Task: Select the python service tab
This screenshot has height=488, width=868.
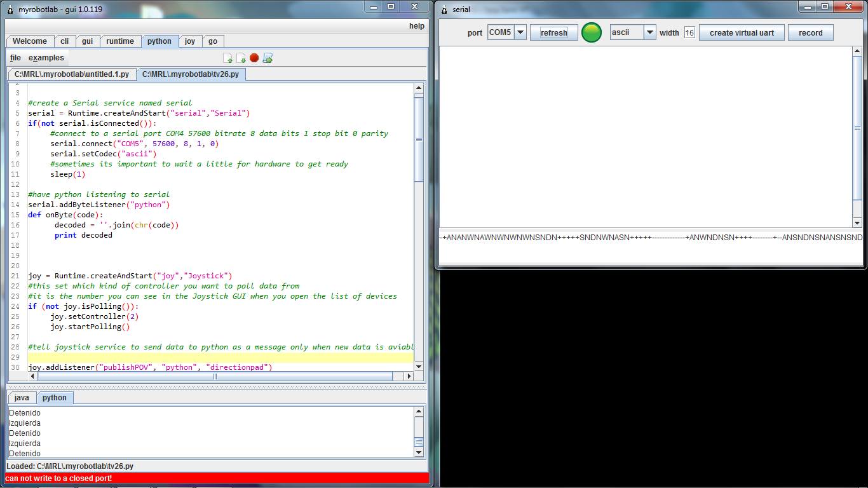Action: point(159,41)
